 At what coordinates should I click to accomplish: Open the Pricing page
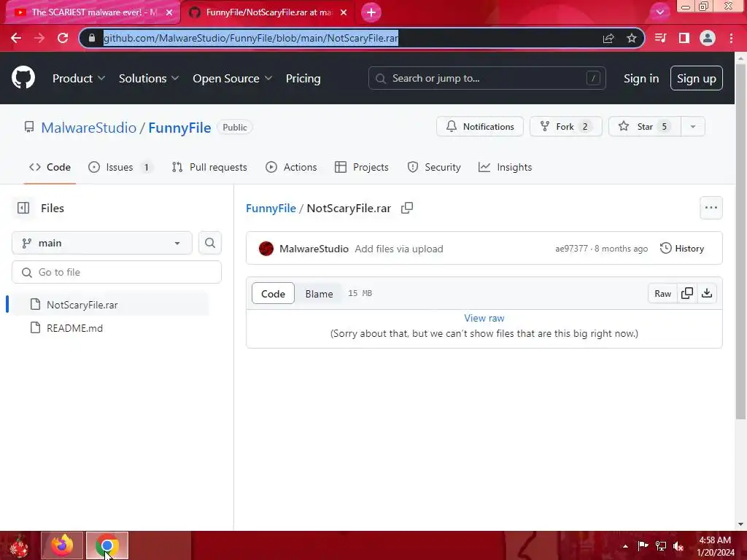pyautogui.click(x=303, y=79)
